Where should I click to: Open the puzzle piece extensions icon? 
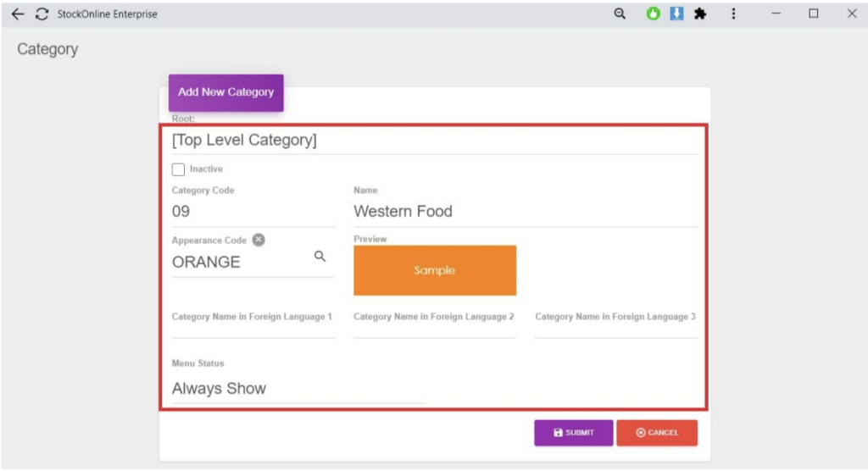point(700,14)
